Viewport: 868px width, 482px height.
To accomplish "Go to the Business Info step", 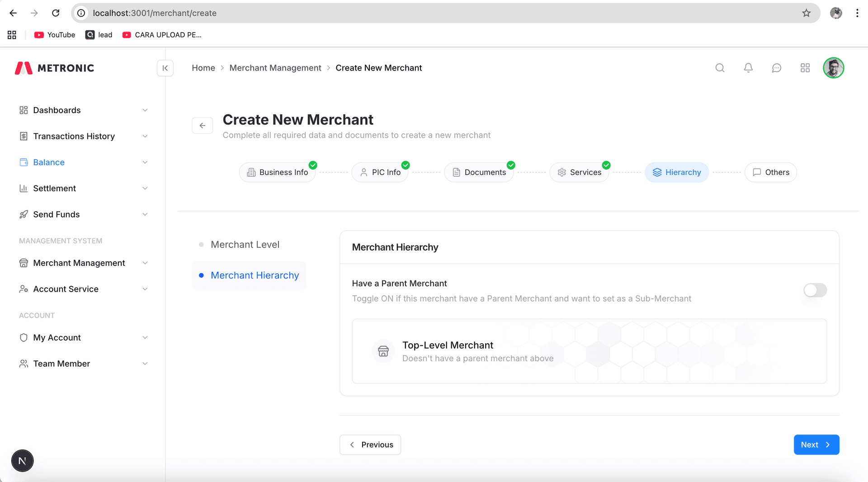I will point(277,172).
